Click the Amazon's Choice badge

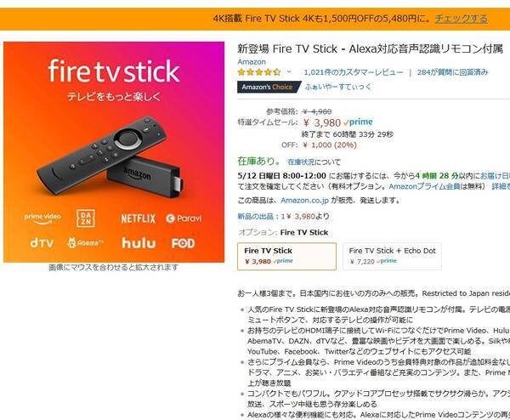[269, 87]
